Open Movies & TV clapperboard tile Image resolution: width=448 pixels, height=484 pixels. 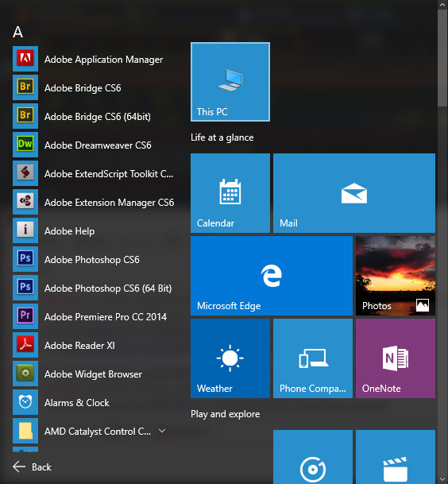click(396, 457)
